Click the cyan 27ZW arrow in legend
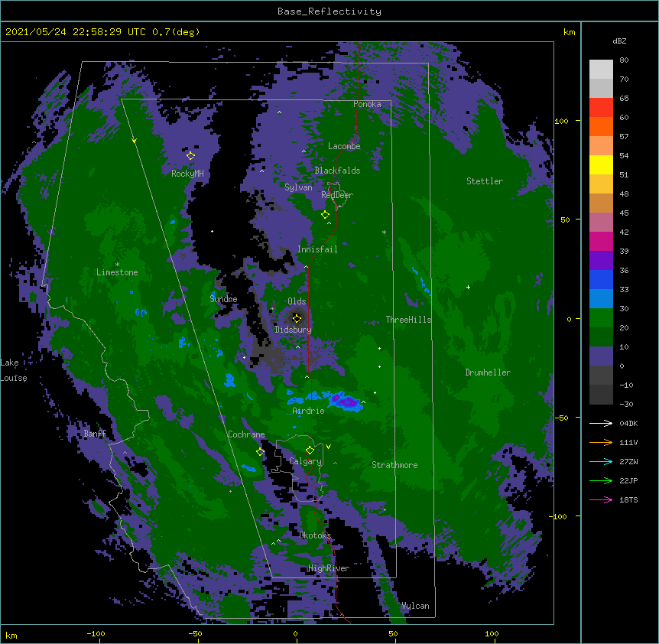Image resolution: width=659 pixels, height=644 pixels. pyautogui.click(x=601, y=461)
